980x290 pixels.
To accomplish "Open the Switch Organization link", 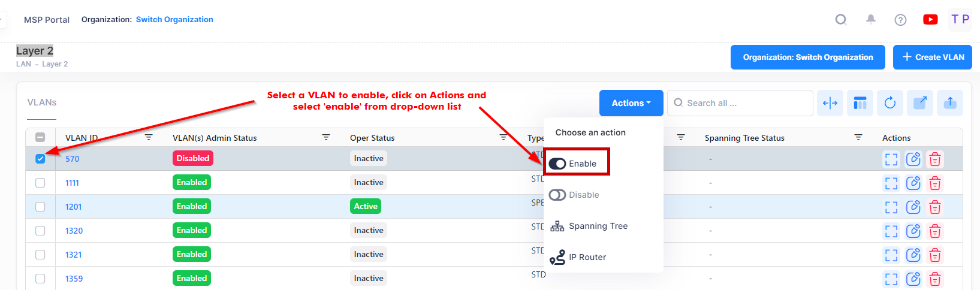I will pos(174,19).
